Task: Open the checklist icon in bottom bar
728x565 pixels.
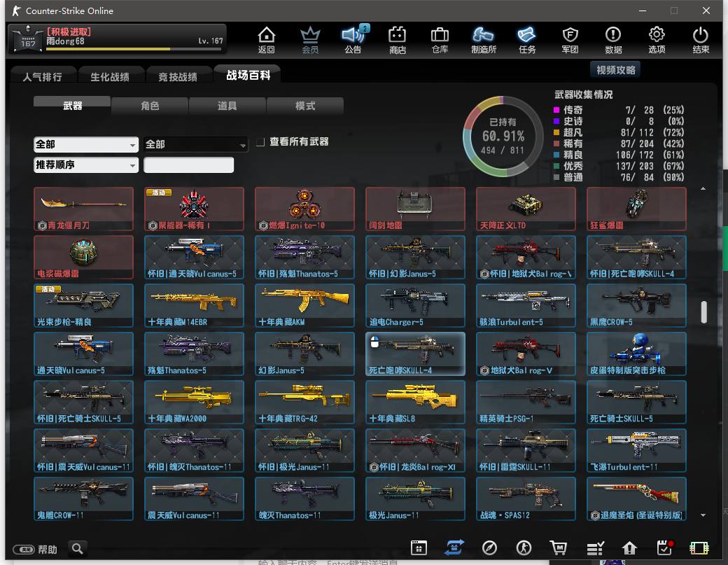Action: click(x=595, y=548)
